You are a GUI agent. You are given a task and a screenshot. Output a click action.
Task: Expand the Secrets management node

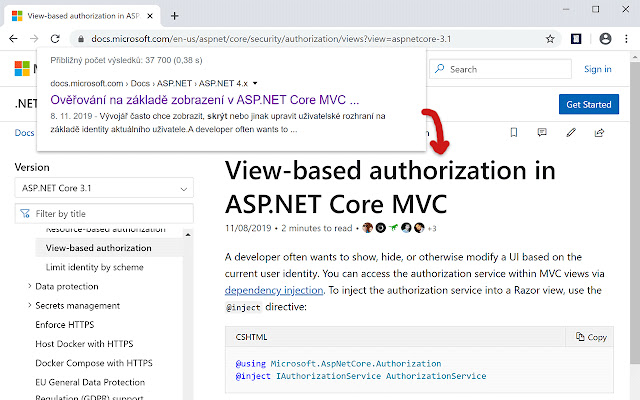(29, 305)
